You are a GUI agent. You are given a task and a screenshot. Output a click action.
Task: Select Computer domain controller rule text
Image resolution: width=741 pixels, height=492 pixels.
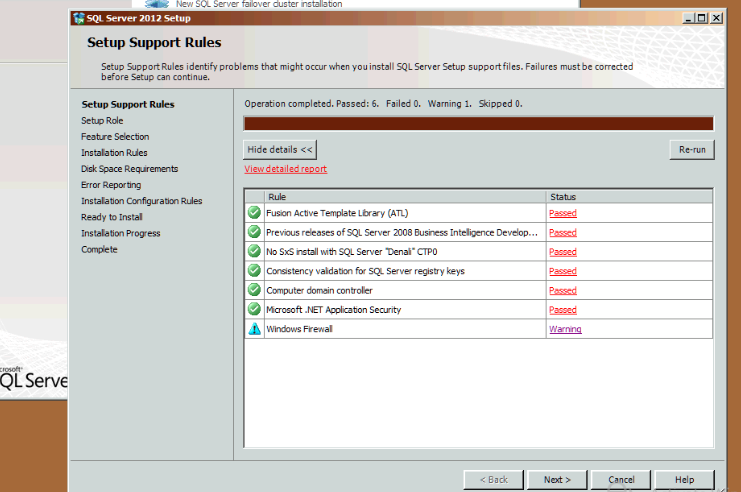pyautogui.click(x=319, y=291)
